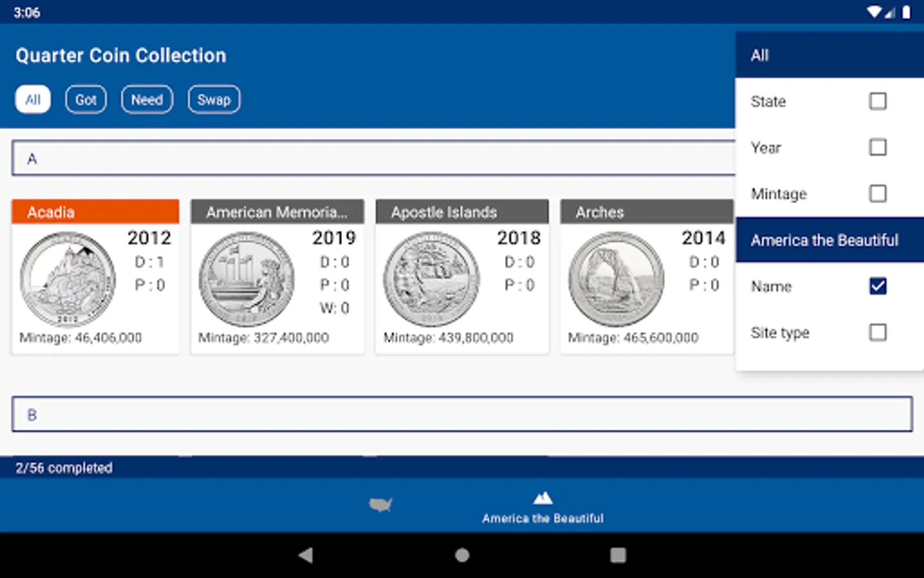Image resolution: width=924 pixels, height=578 pixels.
Task: Tap the Apostle Islands quarter coin image
Action: click(431, 279)
